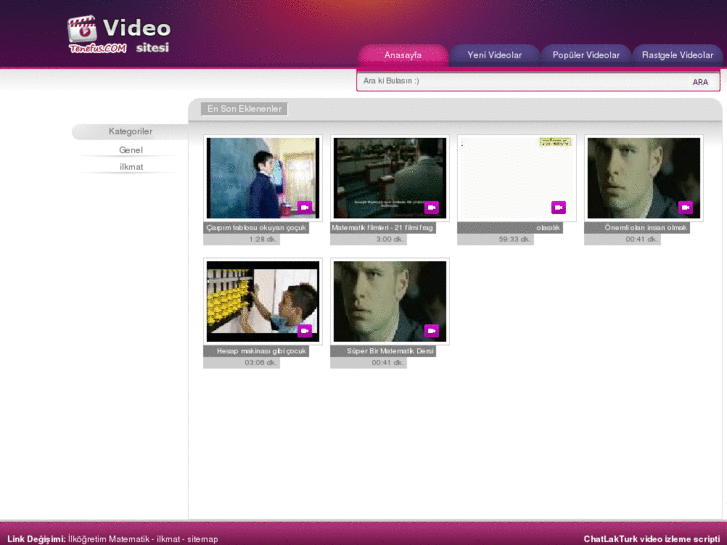Click ChatLakTurk video izleme scripti link
Viewport: 727px width, 545px height.
click(651, 539)
